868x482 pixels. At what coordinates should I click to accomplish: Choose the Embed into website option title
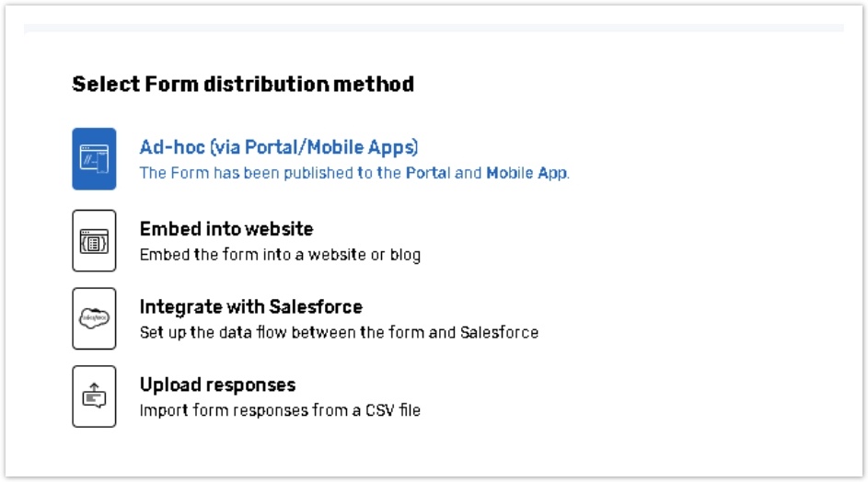pyautogui.click(x=226, y=229)
